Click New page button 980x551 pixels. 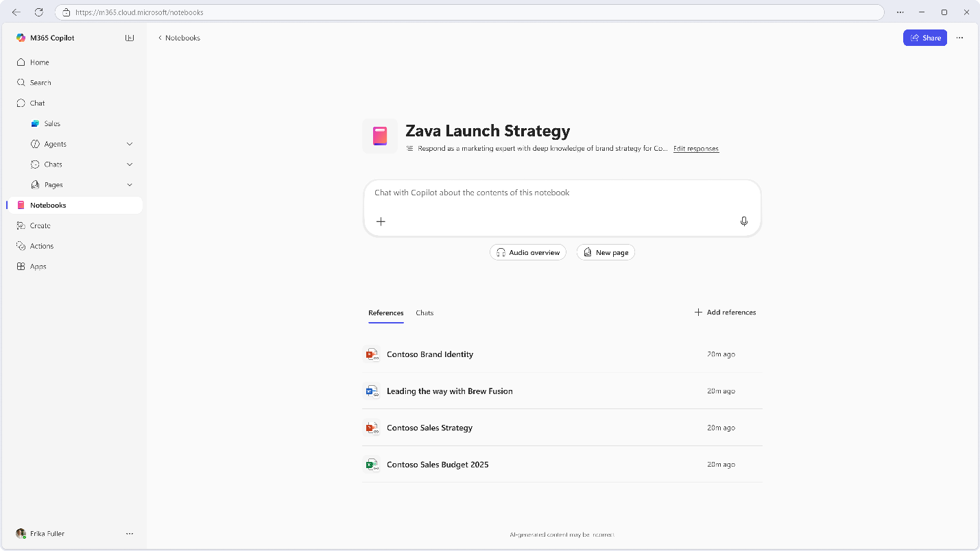[x=606, y=253]
